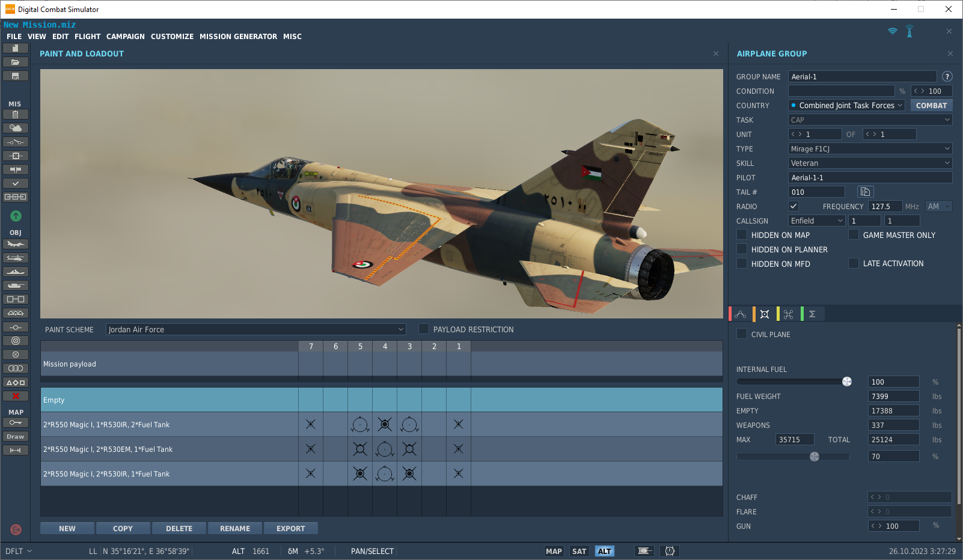Click the help question mark icon
The image size is (963, 560).
pyautogui.click(x=947, y=76)
